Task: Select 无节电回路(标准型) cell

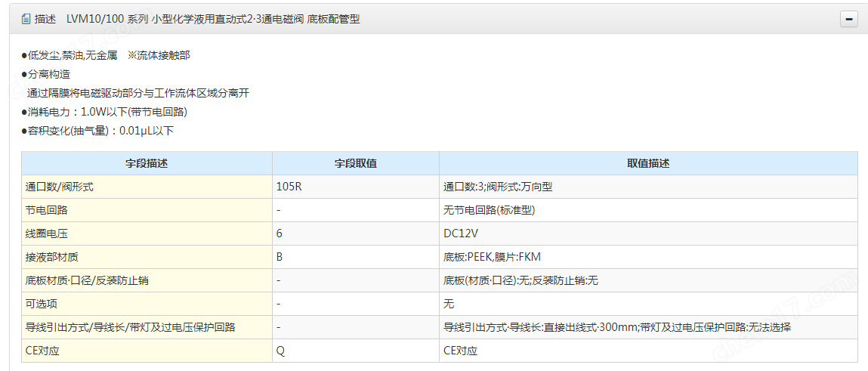Action: pyautogui.click(x=648, y=210)
